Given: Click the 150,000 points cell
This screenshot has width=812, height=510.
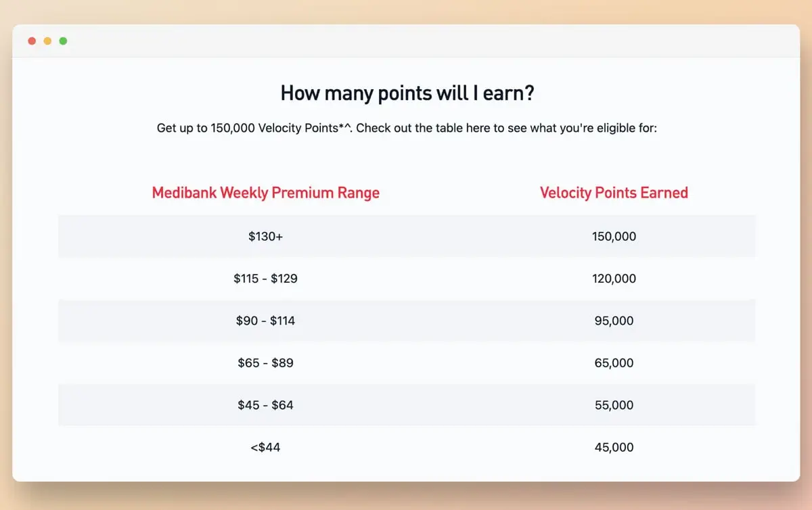Looking at the screenshot, I should [614, 237].
